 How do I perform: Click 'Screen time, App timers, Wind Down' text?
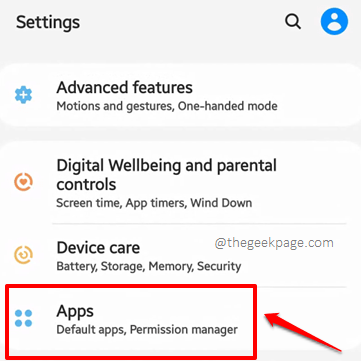(154, 203)
